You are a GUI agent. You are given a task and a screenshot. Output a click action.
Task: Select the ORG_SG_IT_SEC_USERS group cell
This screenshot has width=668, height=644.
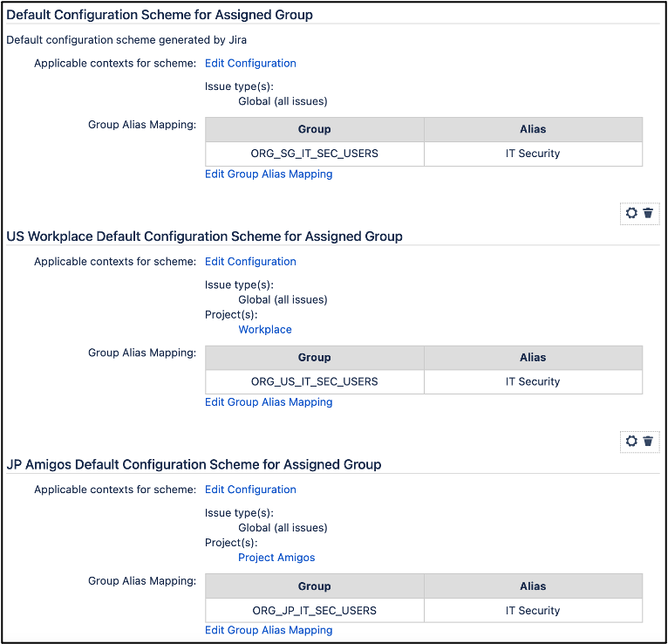point(314,154)
